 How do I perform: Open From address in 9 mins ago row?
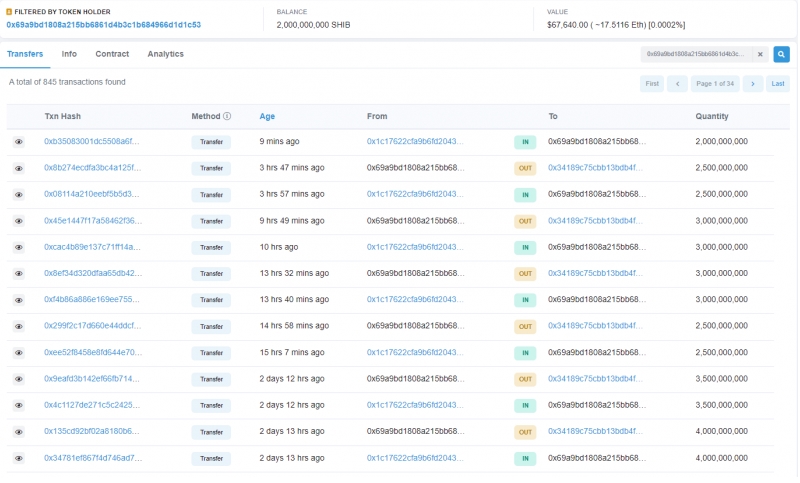(415, 141)
